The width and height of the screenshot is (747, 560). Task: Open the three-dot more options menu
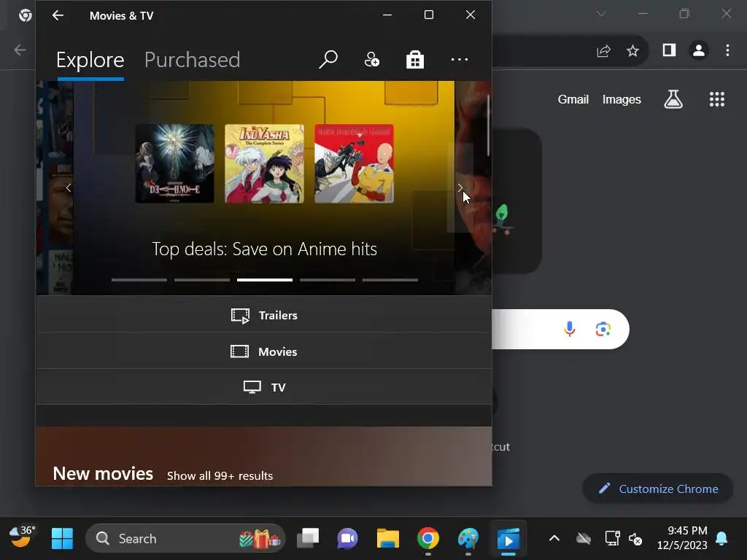click(x=460, y=60)
